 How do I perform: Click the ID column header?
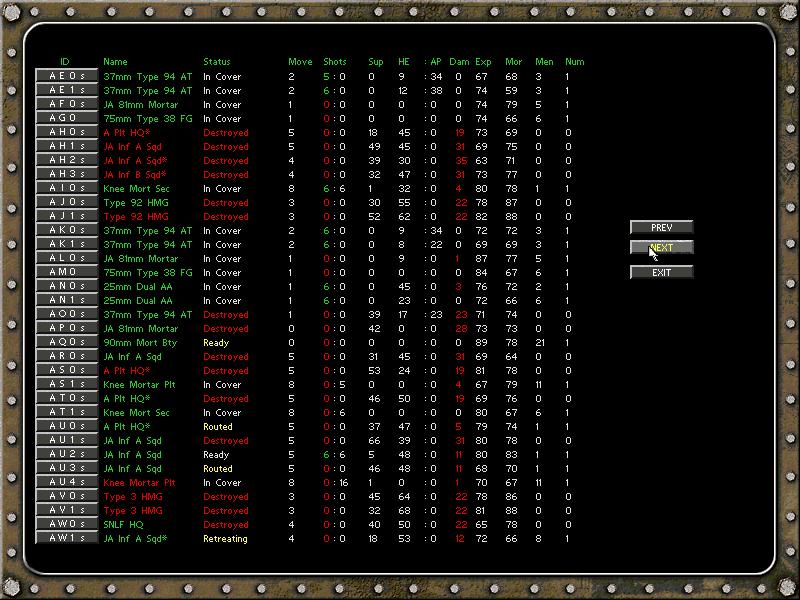click(65, 62)
